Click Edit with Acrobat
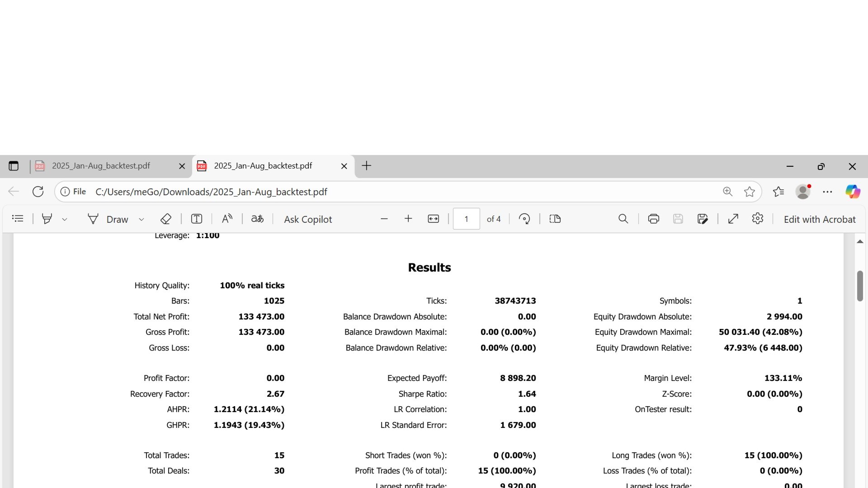868x488 pixels. (819, 219)
